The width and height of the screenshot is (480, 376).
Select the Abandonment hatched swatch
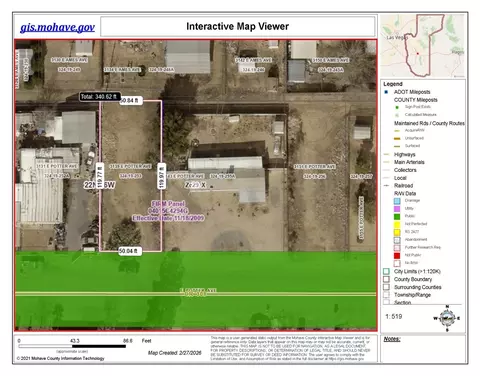(397, 240)
